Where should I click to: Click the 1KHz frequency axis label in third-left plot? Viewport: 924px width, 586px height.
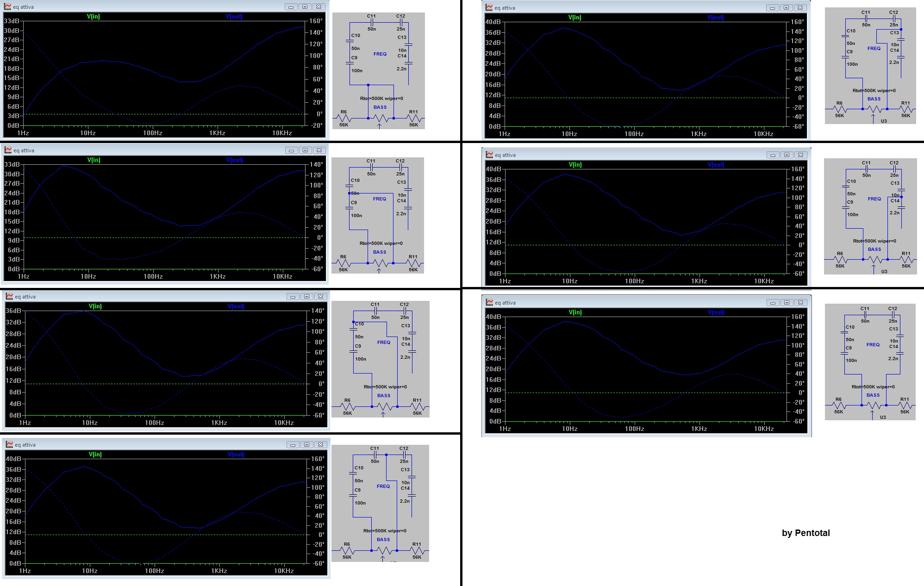219,423
